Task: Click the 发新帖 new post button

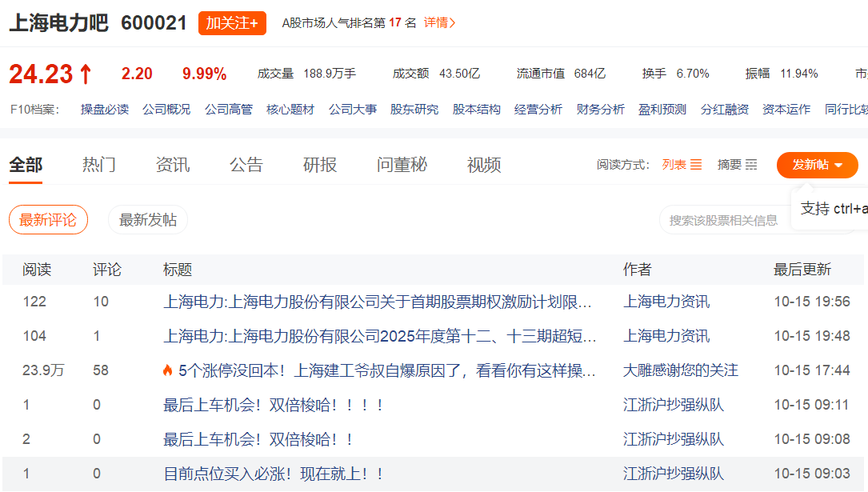Action: coord(817,165)
